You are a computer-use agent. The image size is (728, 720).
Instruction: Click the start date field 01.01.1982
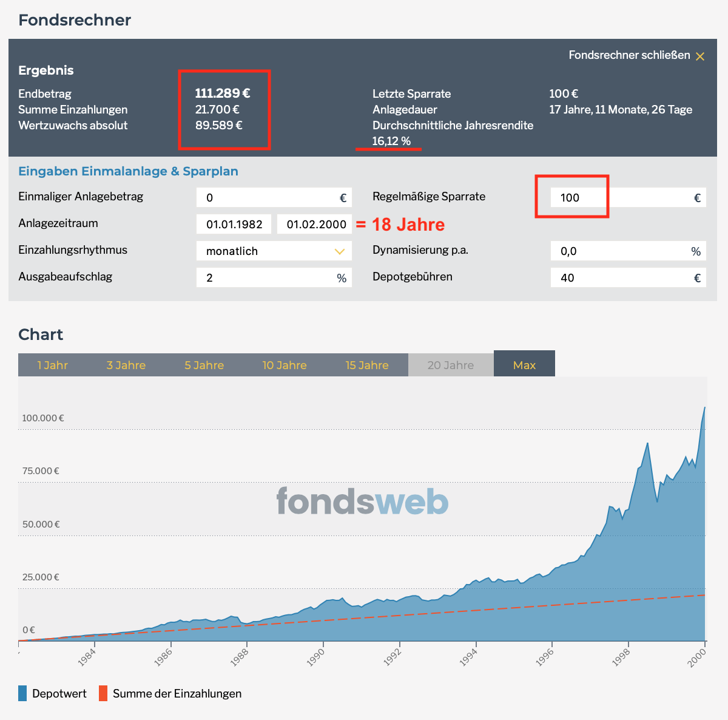[x=234, y=224]
